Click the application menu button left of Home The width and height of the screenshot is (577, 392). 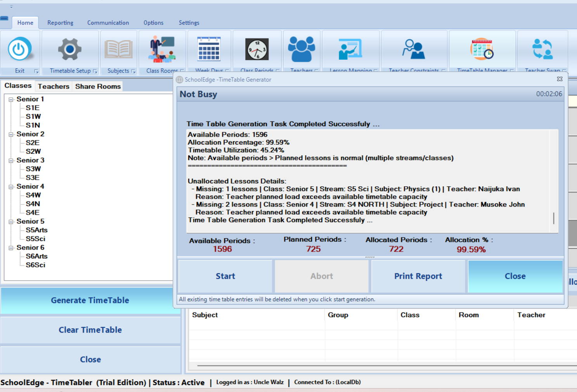coord(4,18)
